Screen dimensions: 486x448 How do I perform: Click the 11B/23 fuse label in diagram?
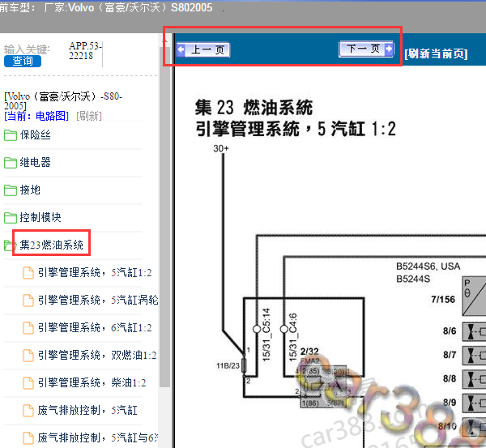pyautogui.click(x=228, y=366)
